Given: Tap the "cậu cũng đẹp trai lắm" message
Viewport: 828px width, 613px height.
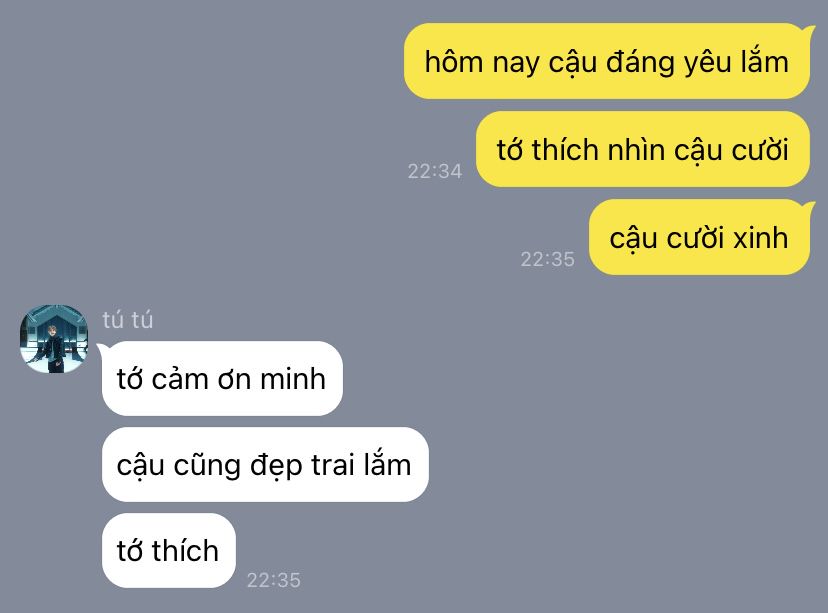Looking at the screenshot, I should pos(265,465).
